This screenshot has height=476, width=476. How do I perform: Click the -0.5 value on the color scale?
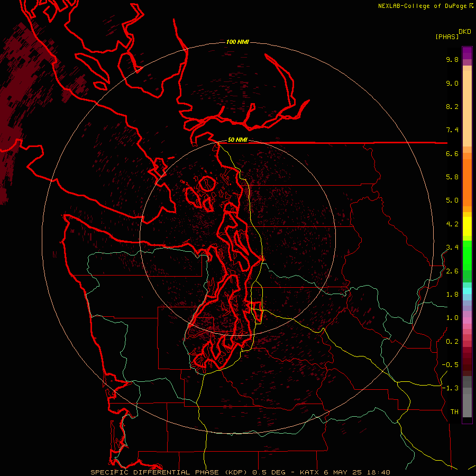pos(450,365)
